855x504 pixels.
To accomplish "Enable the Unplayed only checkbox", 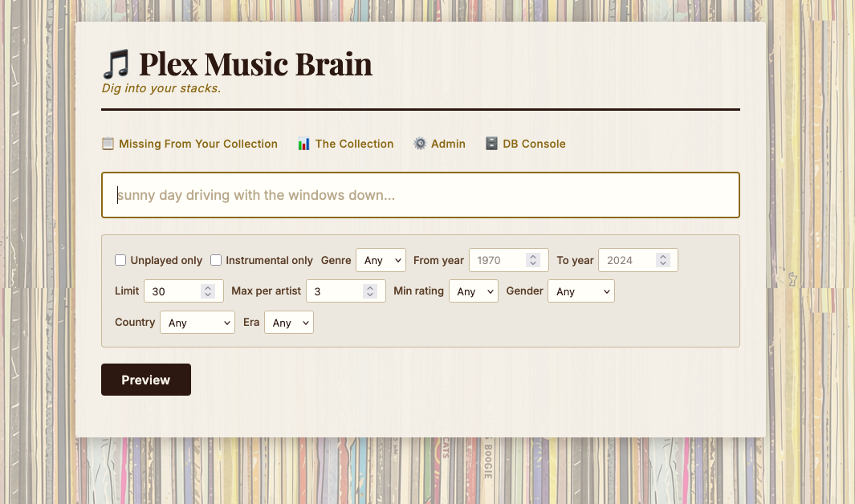I will tap(120, 261).
